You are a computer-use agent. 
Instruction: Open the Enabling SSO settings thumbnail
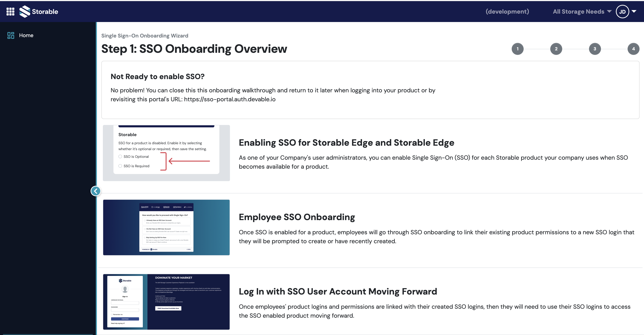click(x=166, y=153)
